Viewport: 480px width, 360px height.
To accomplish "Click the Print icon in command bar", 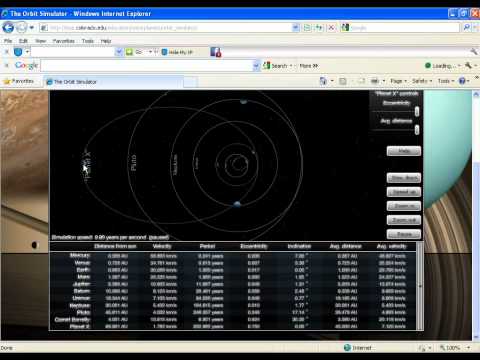I will click(x=375, y=81).
